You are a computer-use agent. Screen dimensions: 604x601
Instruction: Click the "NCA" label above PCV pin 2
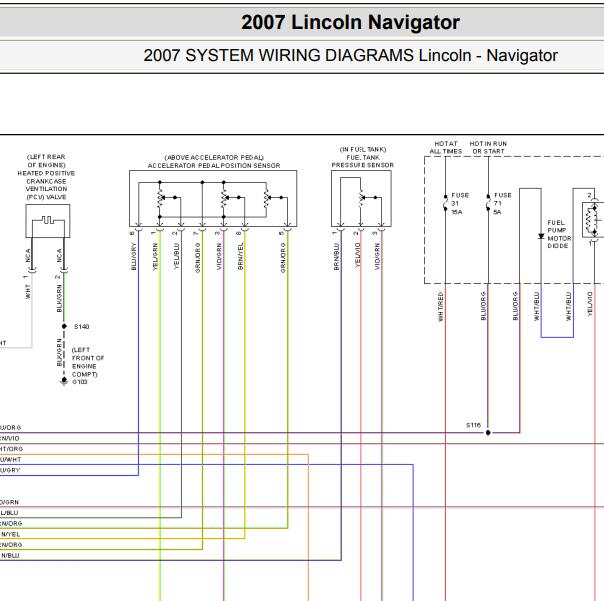[59, 255]
